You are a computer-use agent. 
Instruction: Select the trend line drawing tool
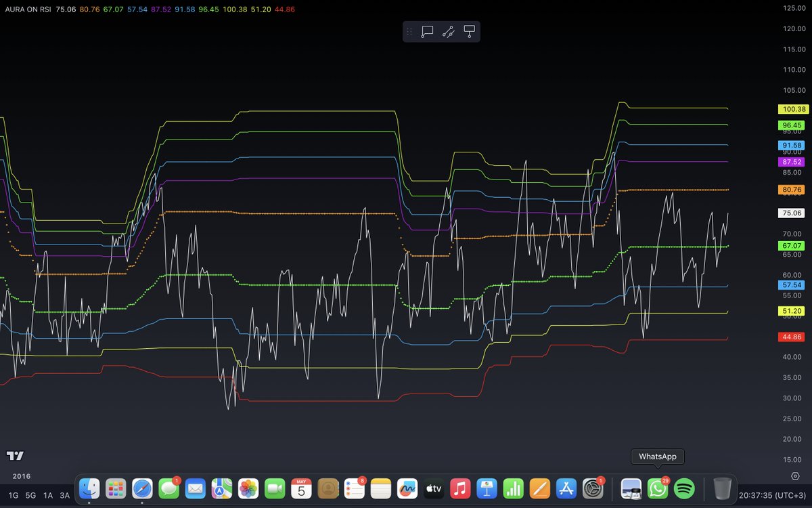448,31
